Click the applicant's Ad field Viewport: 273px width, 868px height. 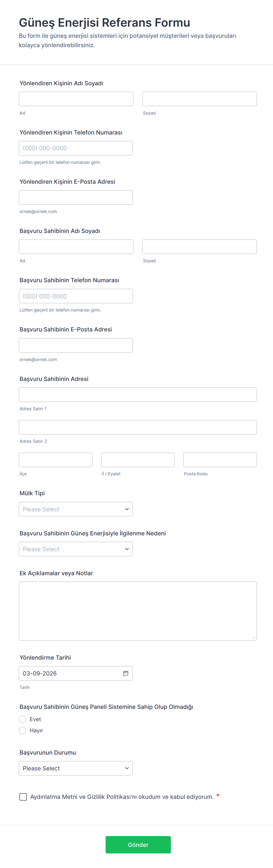76,246
